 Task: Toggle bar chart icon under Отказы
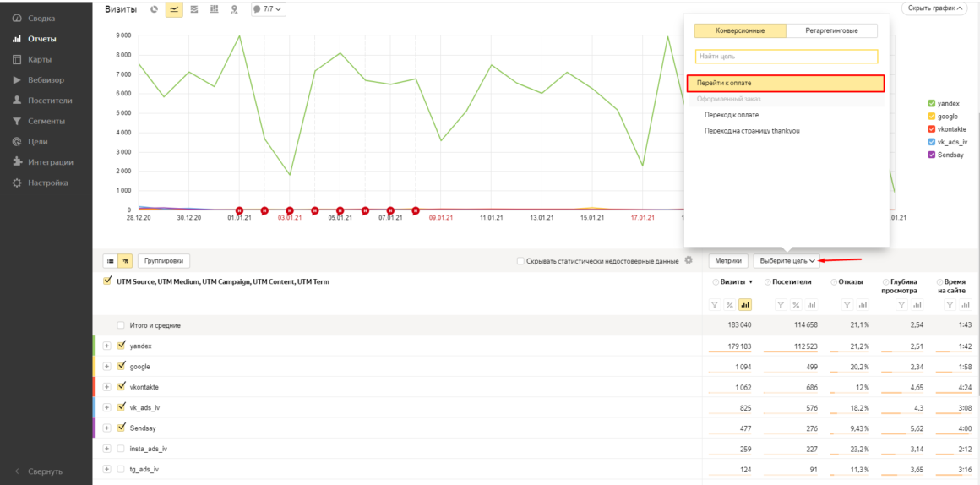click(x=863, y=305)
